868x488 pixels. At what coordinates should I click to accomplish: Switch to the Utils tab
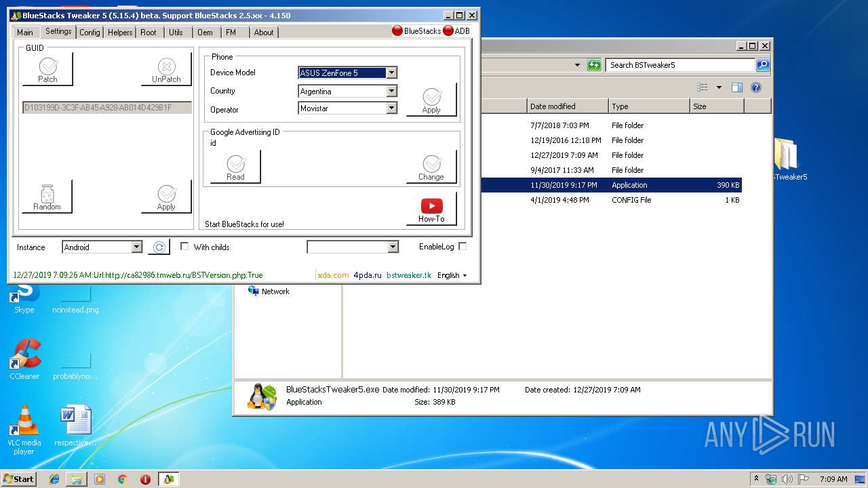point(176,33)
